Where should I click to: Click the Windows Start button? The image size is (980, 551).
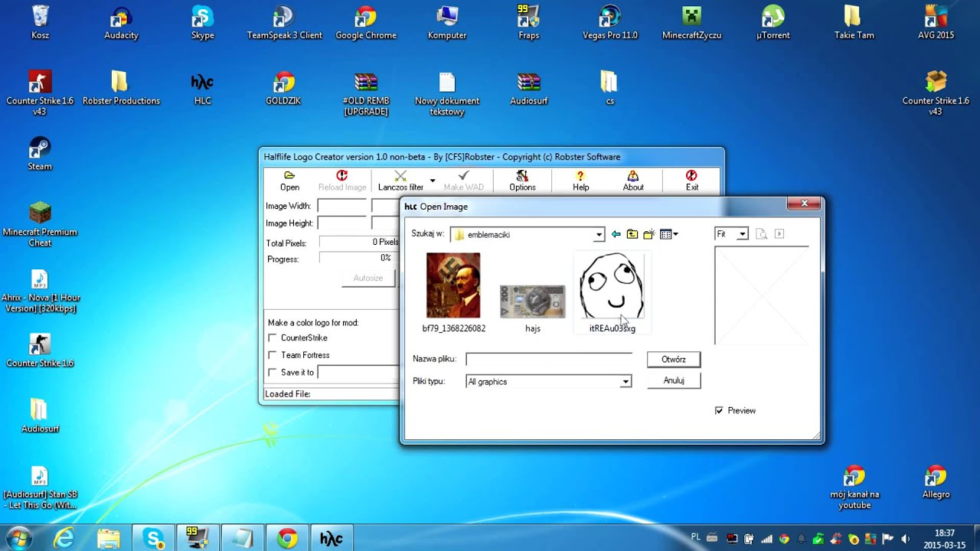pyautogui.click(x=18, y=538)
